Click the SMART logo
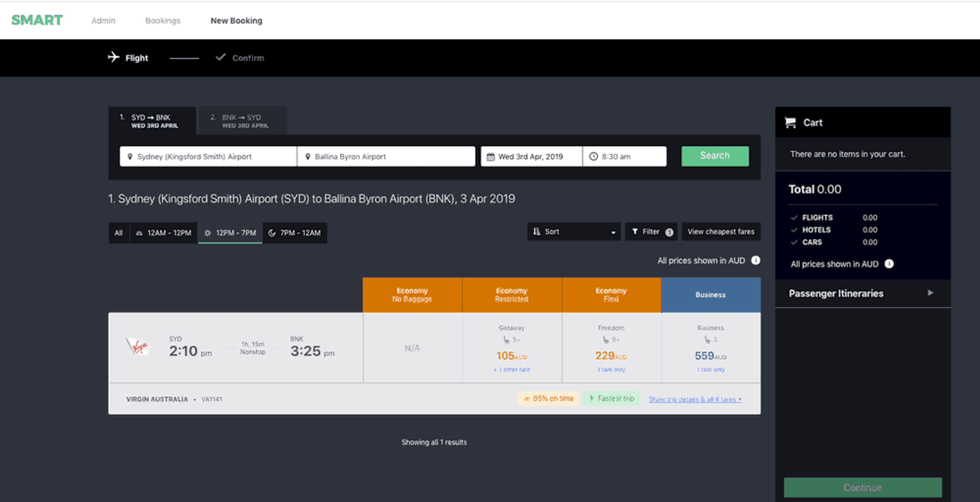980x502 pixels. pyautogui.click(x=37, y=20)
